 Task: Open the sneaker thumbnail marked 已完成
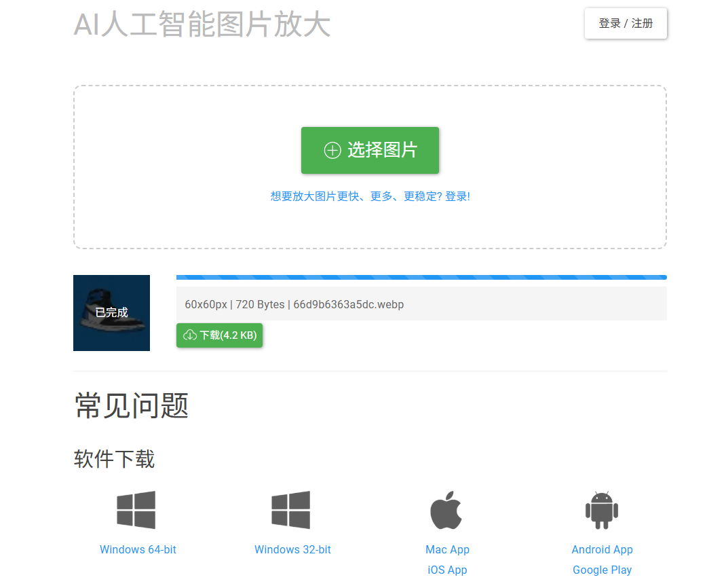coord(111,312)
